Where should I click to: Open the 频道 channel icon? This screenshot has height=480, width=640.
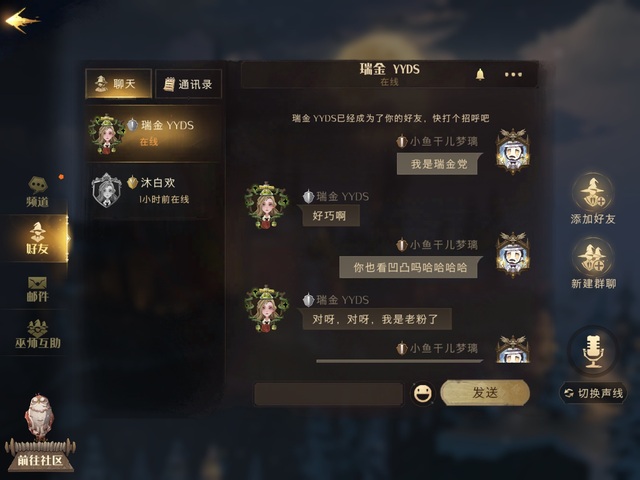coord(38,192)
